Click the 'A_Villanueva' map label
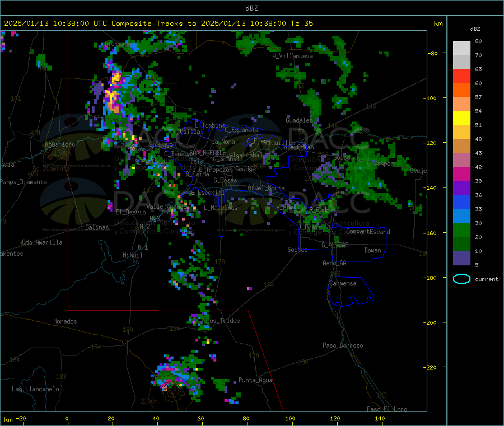 pyautogui.click(x=292, y=56)
